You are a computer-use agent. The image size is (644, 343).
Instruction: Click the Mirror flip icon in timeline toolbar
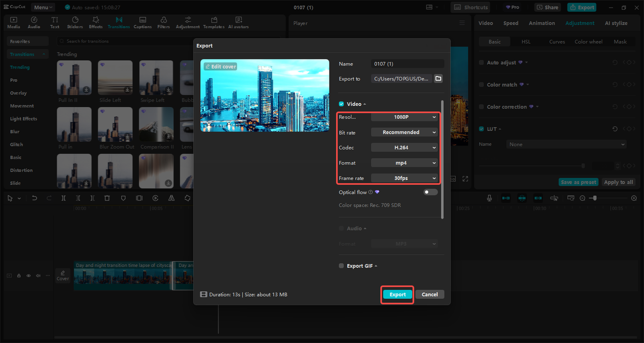click(172, 198)
